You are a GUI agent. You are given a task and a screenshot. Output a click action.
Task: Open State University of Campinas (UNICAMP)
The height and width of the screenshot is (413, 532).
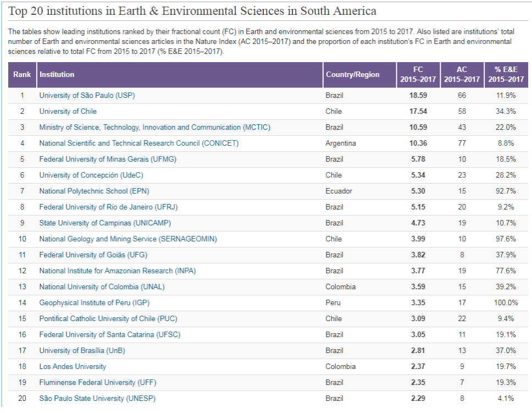point(105,223)
